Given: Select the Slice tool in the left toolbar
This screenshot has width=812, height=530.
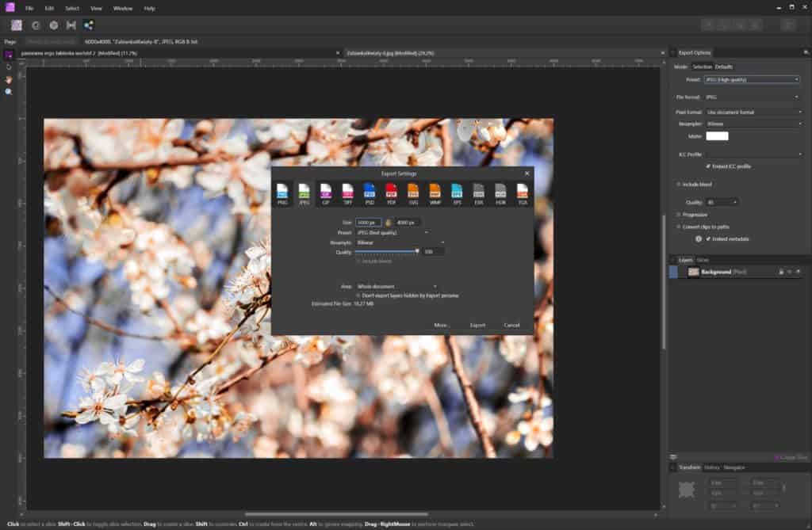Looking at the screenshot, I should pyautogui.click(x=6, y=67).
